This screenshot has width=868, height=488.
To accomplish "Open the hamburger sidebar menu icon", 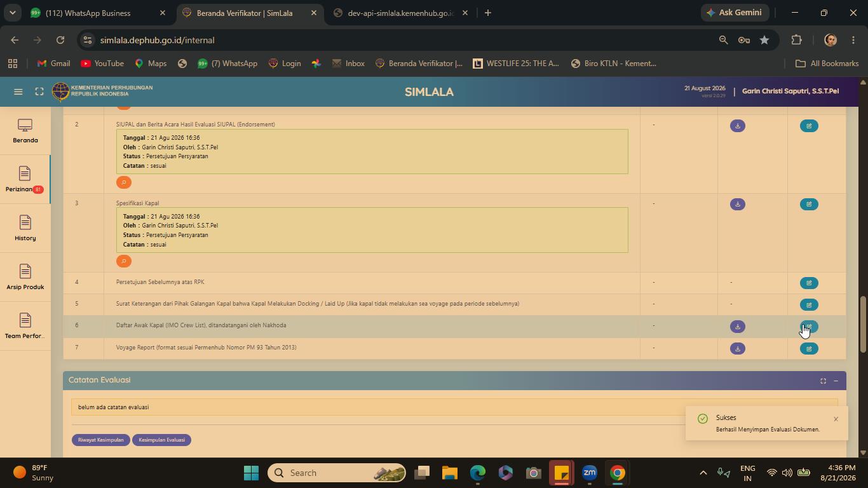I will pyautogui.click(x=18, y=91).
